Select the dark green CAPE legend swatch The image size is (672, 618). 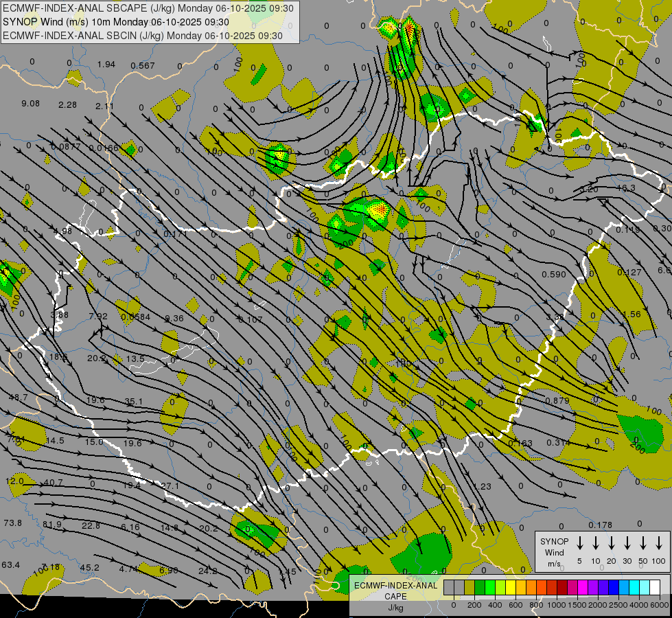point(480,587)
